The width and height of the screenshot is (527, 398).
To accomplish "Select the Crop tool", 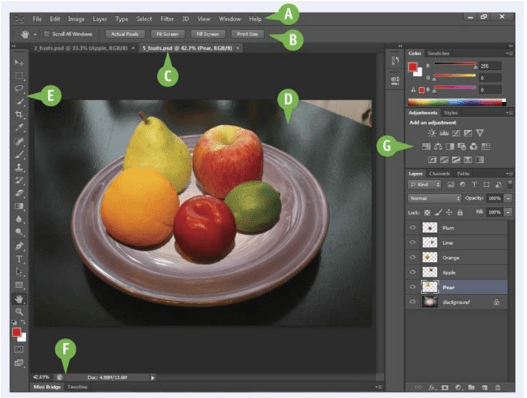I will coord(19,115).
